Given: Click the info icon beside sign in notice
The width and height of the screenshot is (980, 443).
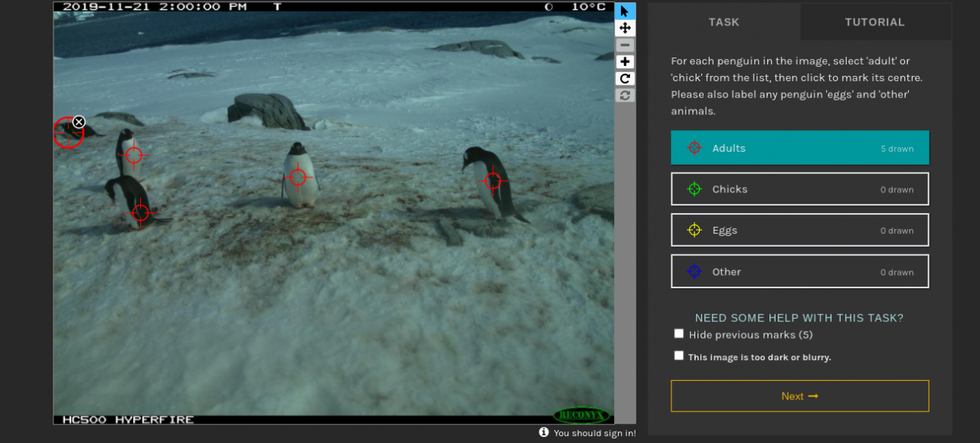Looking at the screenshot, I should click(x=544, y=432).
